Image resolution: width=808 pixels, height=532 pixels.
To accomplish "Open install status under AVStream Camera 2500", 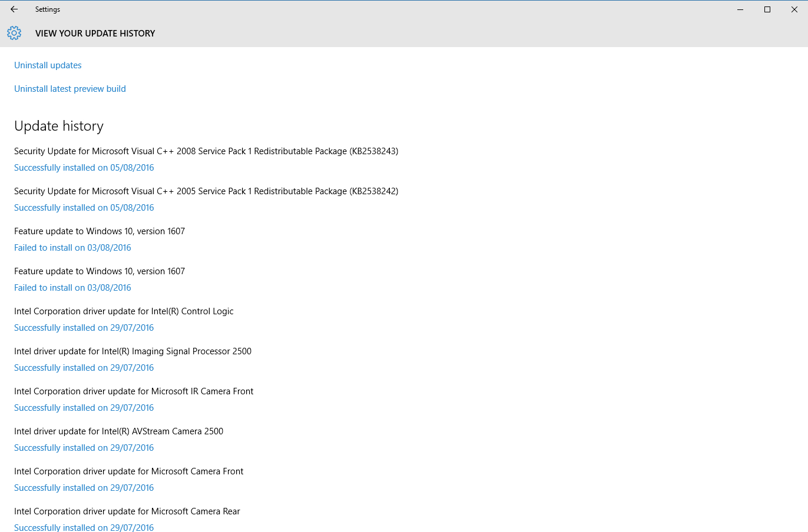I will coord(84,448).
